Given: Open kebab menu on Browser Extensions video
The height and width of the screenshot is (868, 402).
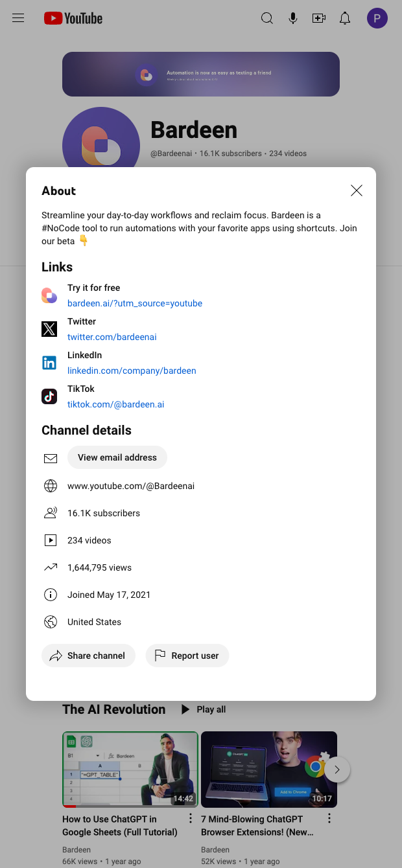Looking at the screenshot, I should point(329,818).
